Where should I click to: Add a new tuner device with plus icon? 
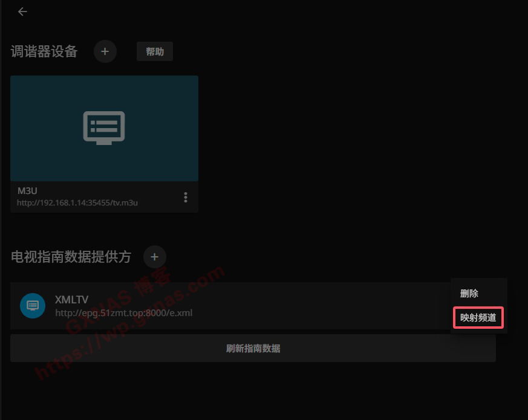[105, 51]
